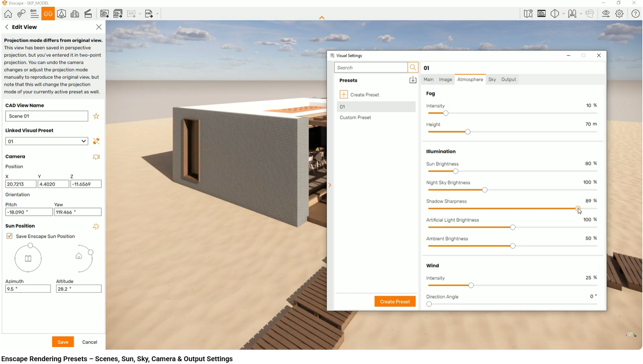Screen dimensions: 643x364
Task: Select the BIM mode tool
Action: tap(34, 14)
